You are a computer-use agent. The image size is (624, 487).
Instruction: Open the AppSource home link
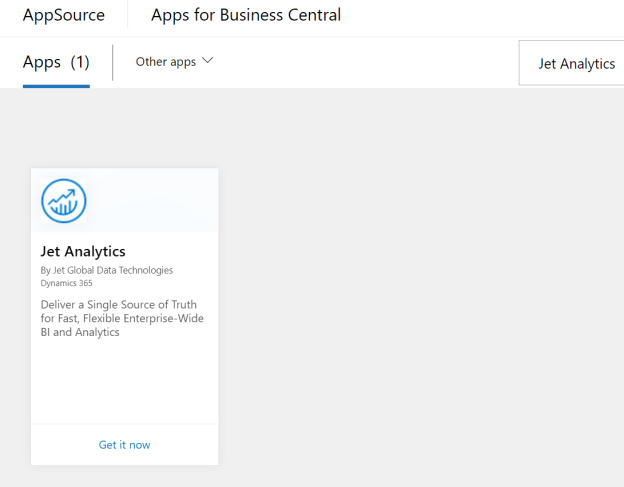click(x=64, y=15)
